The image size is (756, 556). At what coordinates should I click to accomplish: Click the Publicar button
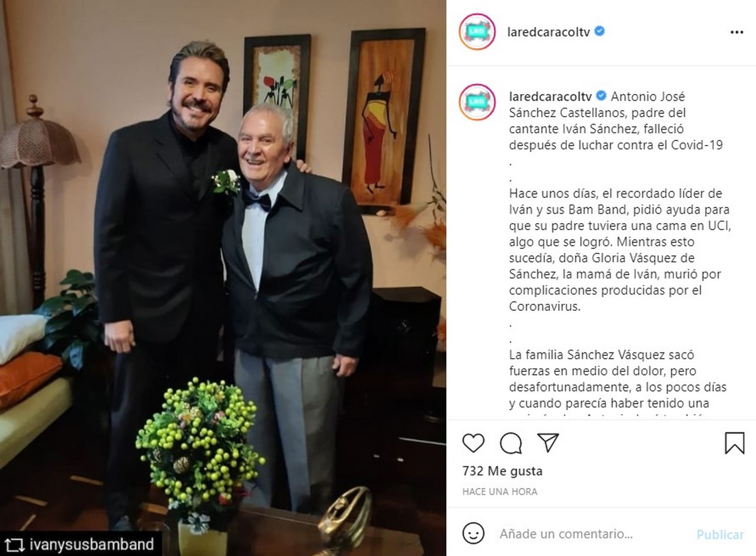pos(720,535)
